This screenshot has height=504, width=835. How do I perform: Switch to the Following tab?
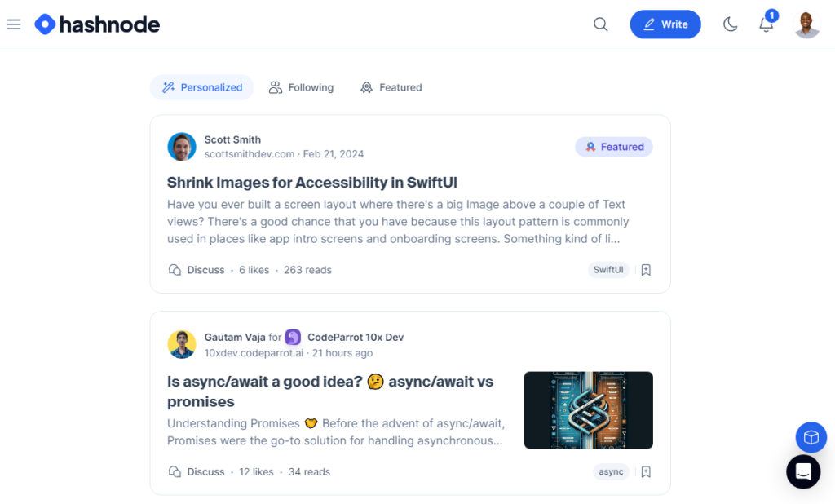click(302, 87)
